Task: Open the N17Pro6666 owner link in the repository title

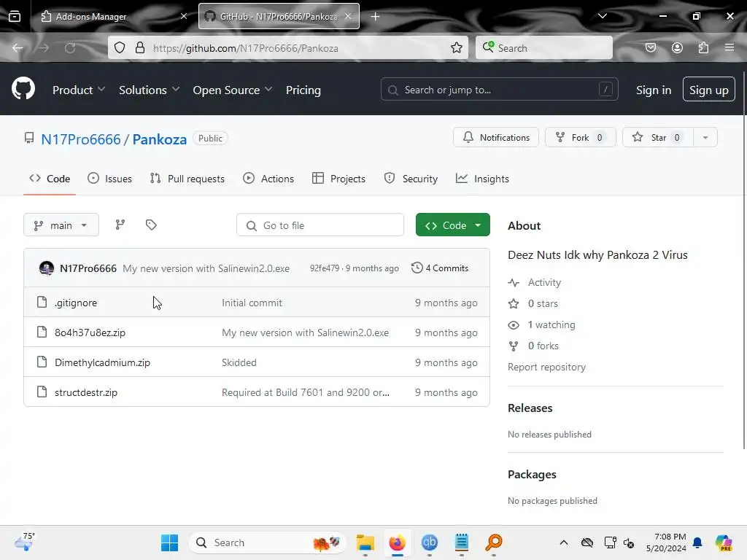Action: pyautogui.click(x=80, y=139)
